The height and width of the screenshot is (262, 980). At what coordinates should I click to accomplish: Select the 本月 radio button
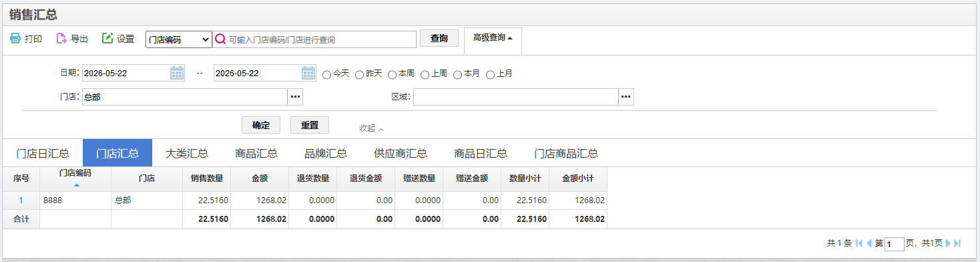coord(457,74)
